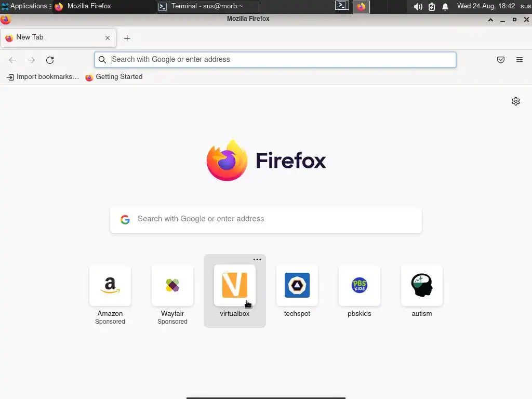The image size is (532, 399).
Task: Click the Google logo in search box
Action: [125, 220]
